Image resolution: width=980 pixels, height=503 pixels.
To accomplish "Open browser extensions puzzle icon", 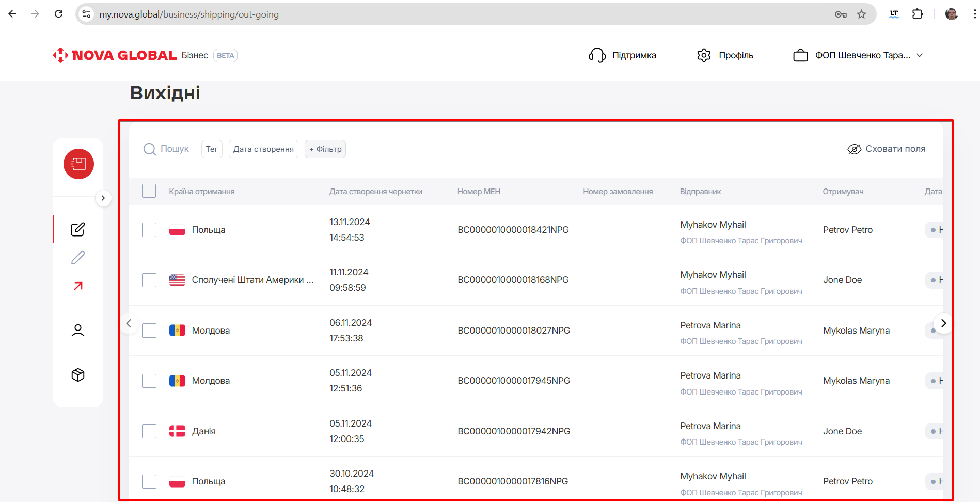I will (918, 14).
